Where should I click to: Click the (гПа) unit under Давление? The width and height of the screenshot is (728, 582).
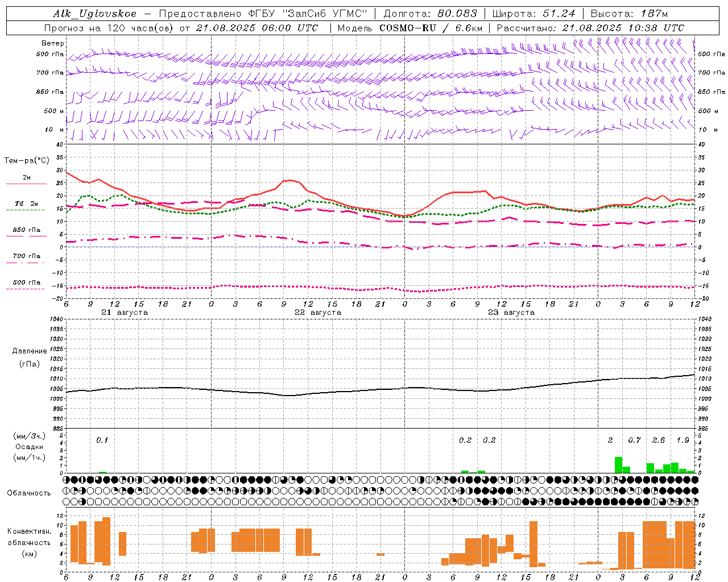(x=30, y=364)
